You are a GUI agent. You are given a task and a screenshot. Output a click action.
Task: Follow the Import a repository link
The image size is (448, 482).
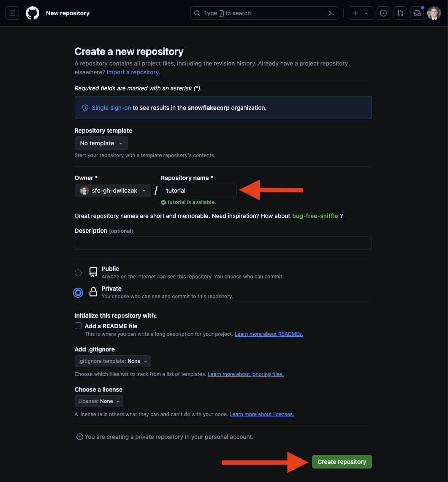(133, 72)
